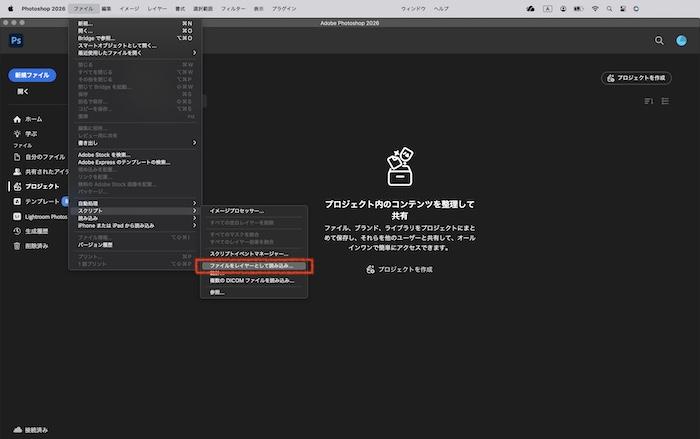Open Photoshop 2026 app menu

tap(43, 8)
